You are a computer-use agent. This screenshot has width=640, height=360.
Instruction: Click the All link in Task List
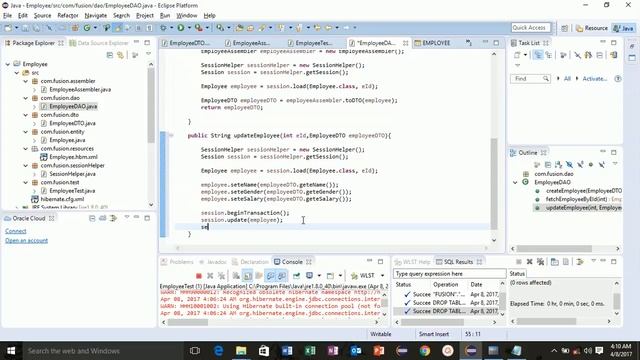(x=567, y=79)
